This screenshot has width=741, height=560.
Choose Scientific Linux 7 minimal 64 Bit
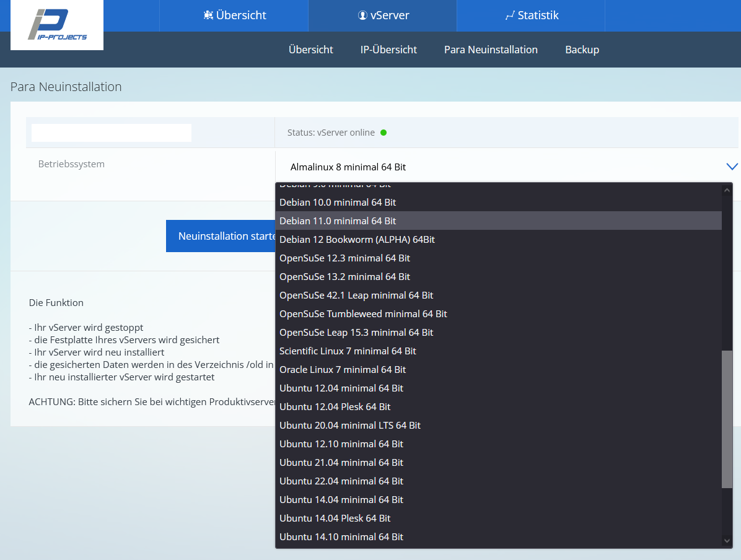[498, 351]
